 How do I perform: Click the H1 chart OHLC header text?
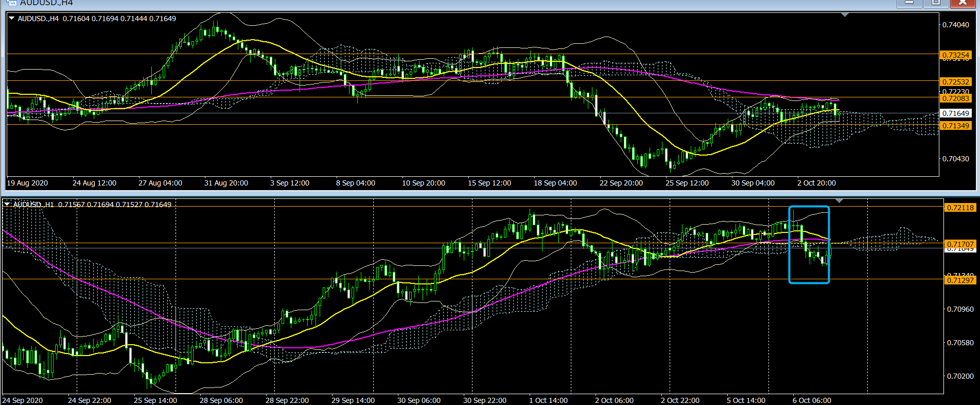(x=92, y=205)
